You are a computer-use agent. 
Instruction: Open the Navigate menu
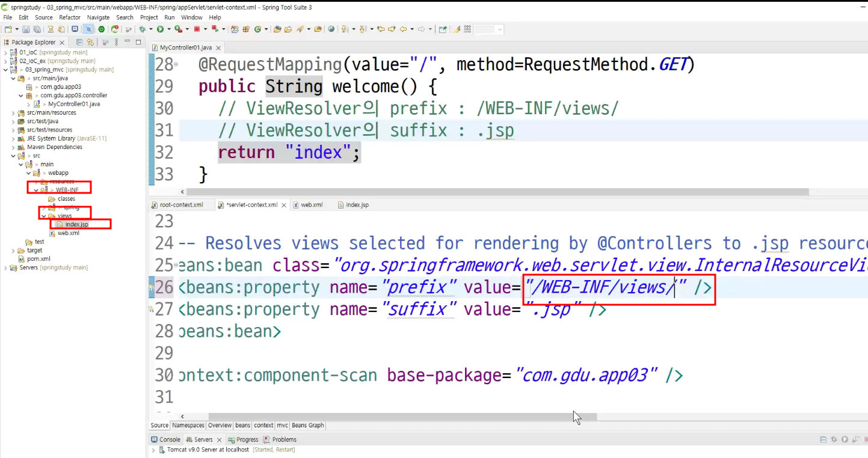coord(99,17)
